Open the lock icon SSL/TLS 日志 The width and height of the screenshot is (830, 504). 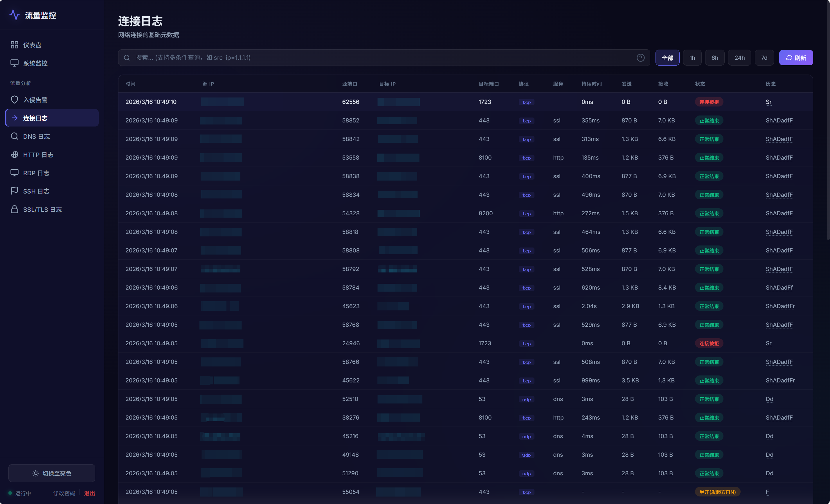point(15,209)
